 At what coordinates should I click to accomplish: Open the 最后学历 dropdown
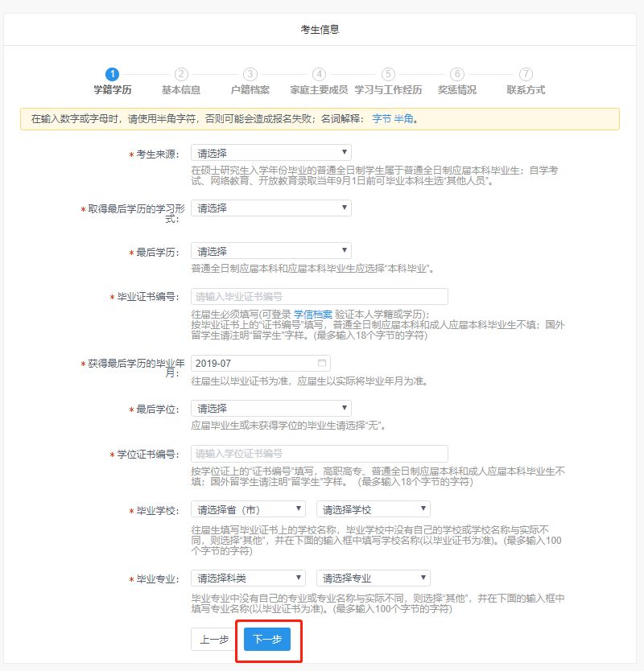click(x=270, y=251)
